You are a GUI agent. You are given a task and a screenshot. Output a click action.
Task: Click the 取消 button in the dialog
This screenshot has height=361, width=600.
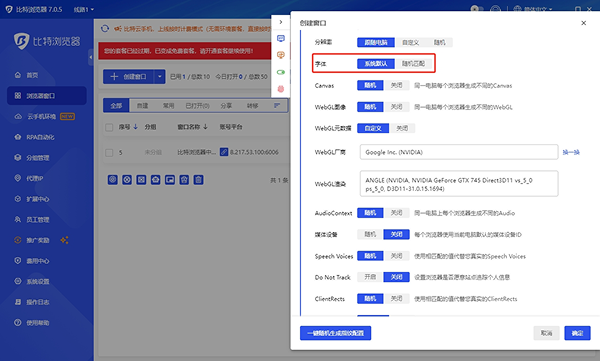click(x=546, y=333)
